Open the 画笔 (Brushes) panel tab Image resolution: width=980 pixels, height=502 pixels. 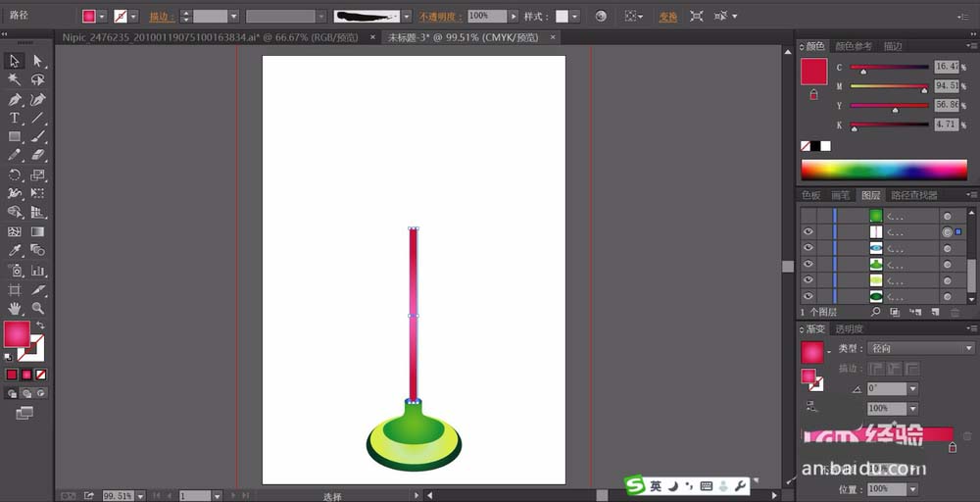pyautogui.click(x=840, y=195)
